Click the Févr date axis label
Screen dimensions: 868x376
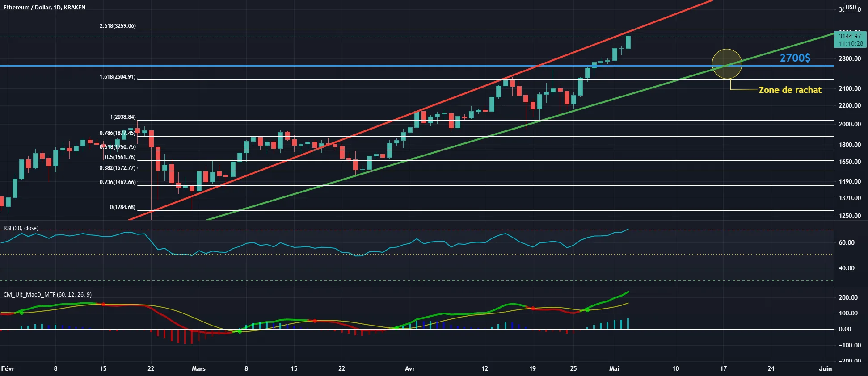(8, 368)
